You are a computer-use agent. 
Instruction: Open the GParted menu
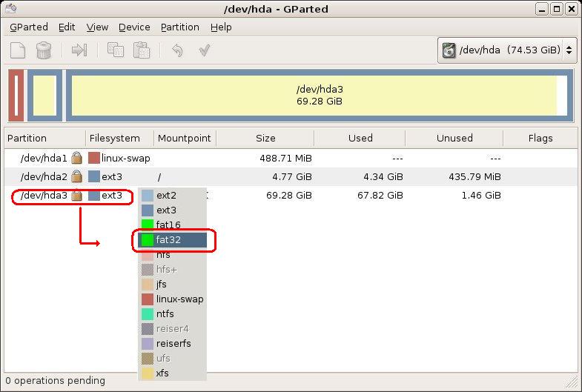(x=29, y=27)
